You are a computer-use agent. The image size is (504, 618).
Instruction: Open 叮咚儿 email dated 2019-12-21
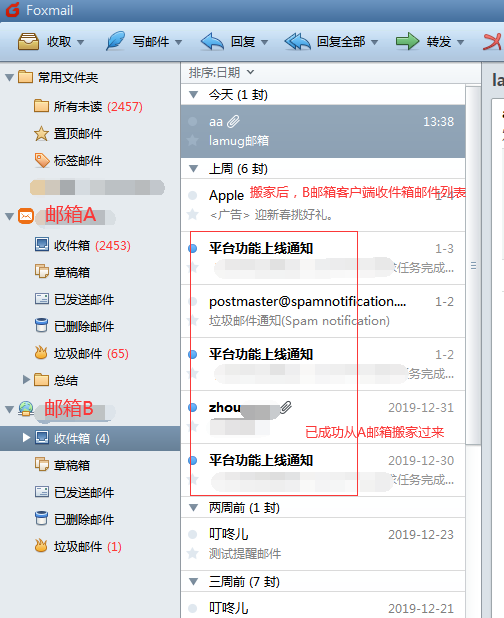323,605
